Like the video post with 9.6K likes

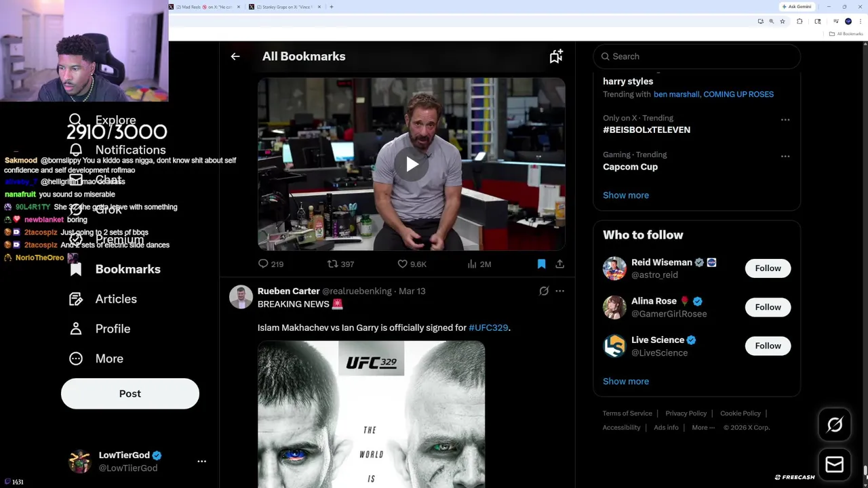(x=412, y=264)
